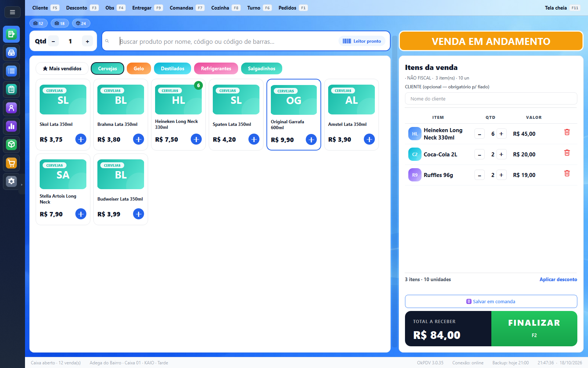Add Skol Lata 350ml to sale
Image resolution: width=588 pixels, height=368 pixels.
[x=81, y=139]
